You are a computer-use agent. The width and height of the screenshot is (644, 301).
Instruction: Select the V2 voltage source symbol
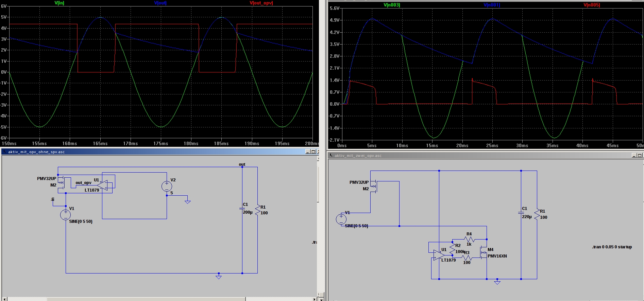pyautogui.click(x=167, y=186)
